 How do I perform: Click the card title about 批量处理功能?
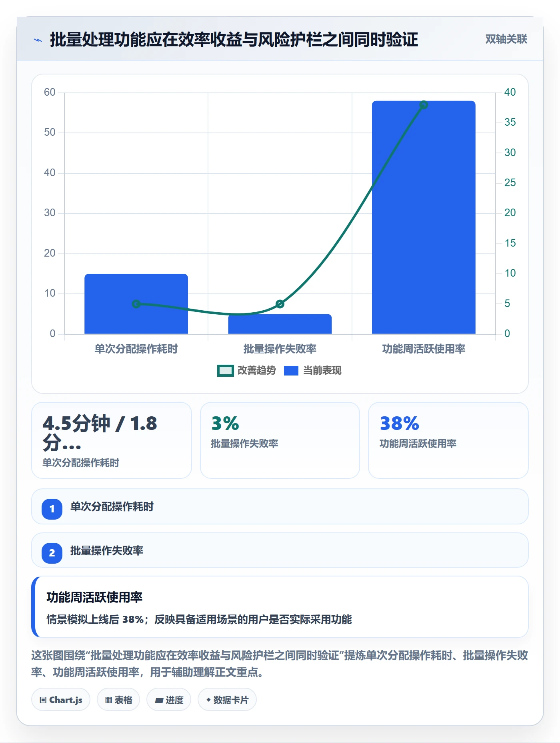(x=234, y=40)
